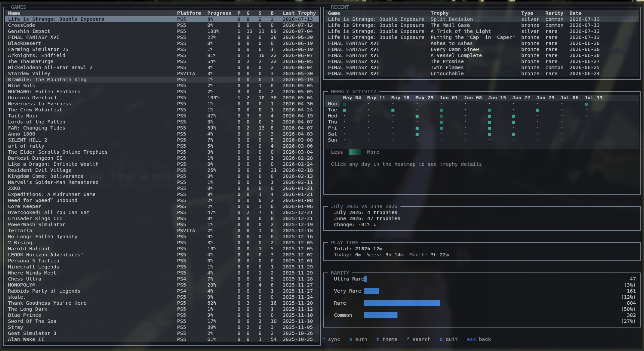644x351 pixels.
Task: Select FINAL FANTASY XVI game row
Action: pos(162,37)
